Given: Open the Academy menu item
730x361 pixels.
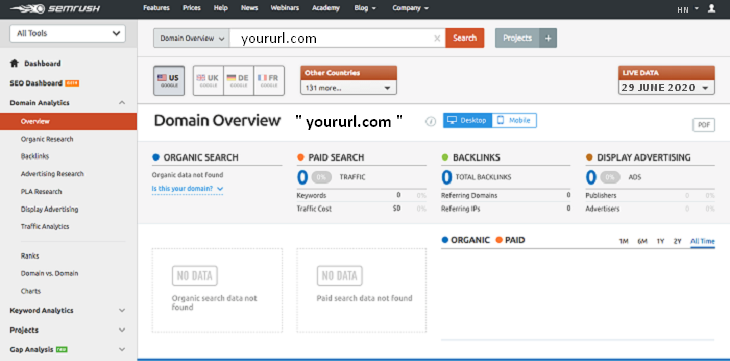Looking at the screenshot, I should (x=326, y=8).
